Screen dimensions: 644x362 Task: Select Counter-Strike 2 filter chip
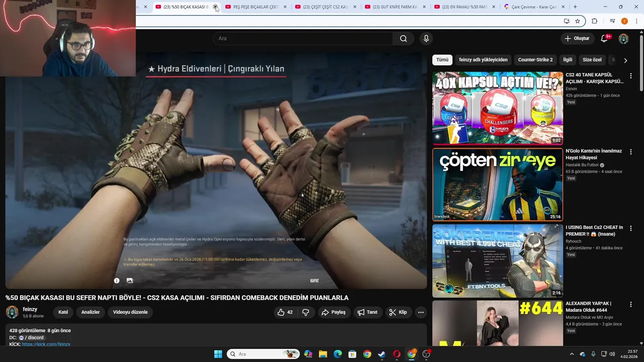coord(535,60)
